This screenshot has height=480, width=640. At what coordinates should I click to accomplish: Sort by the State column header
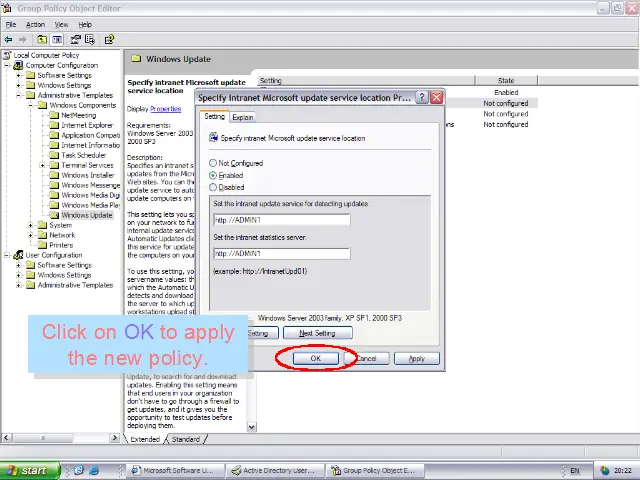[x=506, y=80]
